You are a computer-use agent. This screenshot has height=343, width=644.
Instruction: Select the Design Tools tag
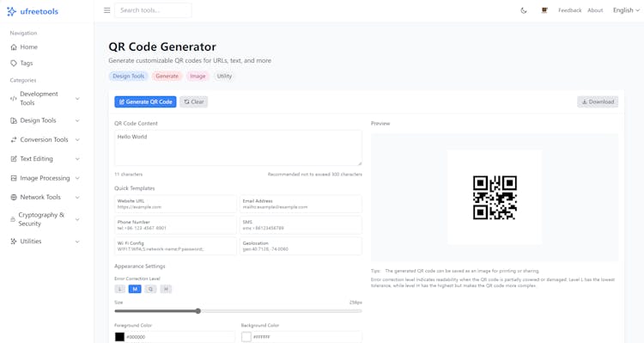click(x=129, y=77)
